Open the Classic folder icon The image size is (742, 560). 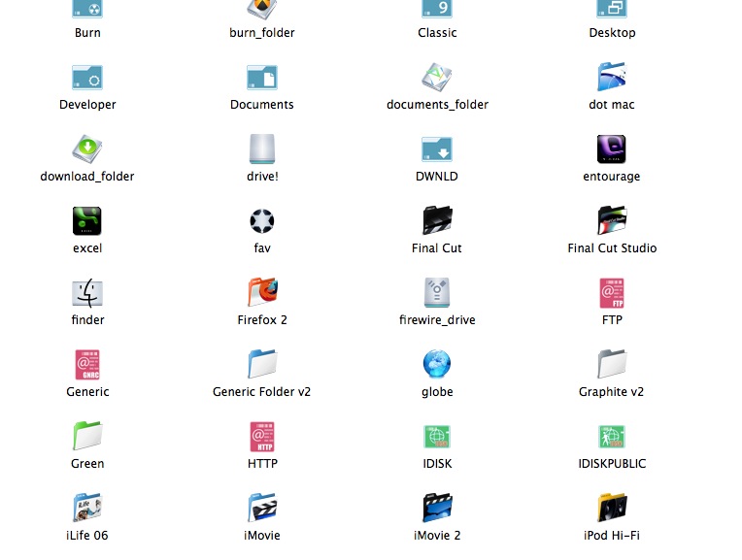coord(437,9)
